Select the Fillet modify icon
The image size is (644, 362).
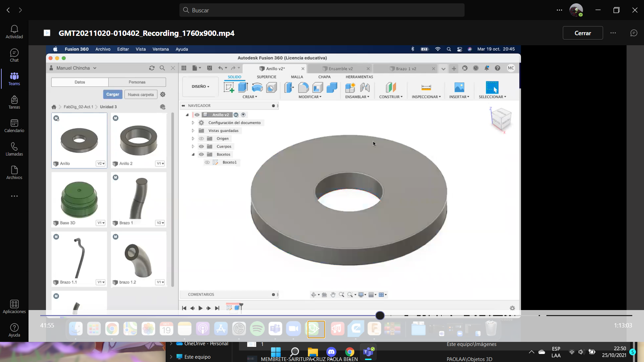(303, 87)
